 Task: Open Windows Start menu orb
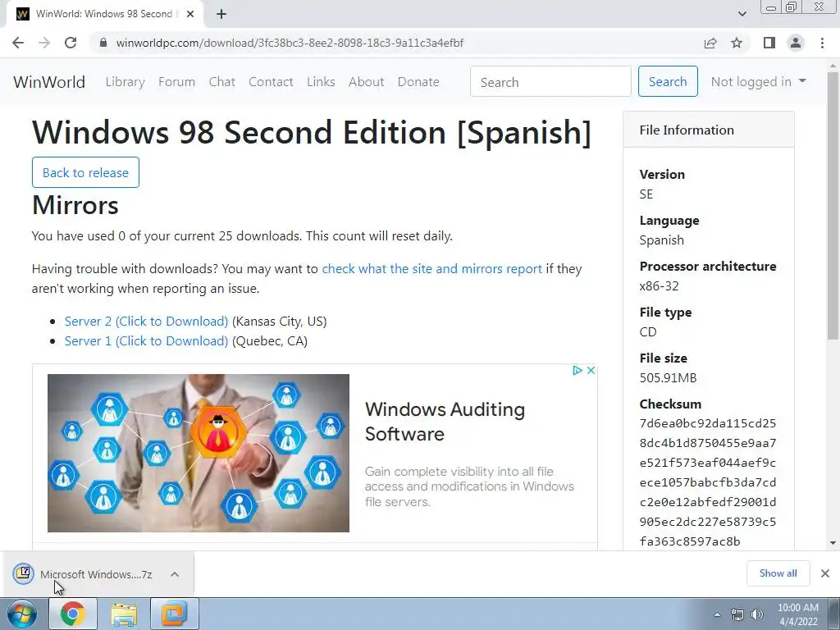tap(22, 614)
